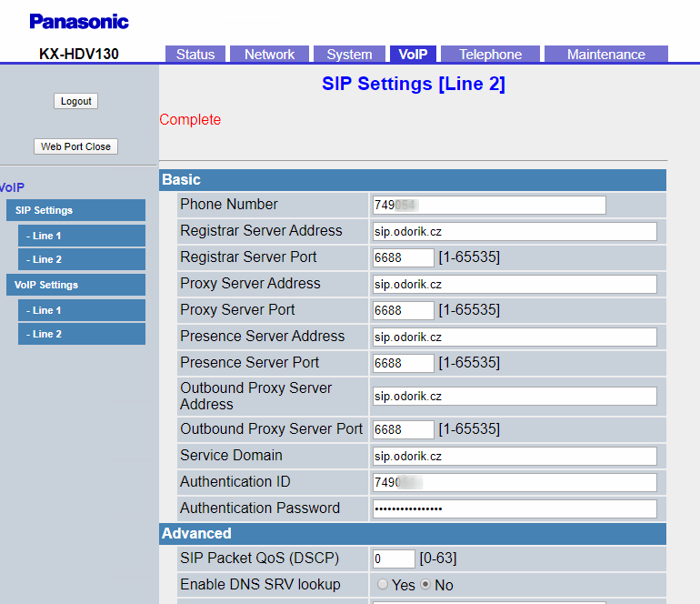This screenshot has width=700, height=604.
Task: Click the SIP Packet QoS (DSCP) field
Action: pyautogui.click(x=393, y=559)
